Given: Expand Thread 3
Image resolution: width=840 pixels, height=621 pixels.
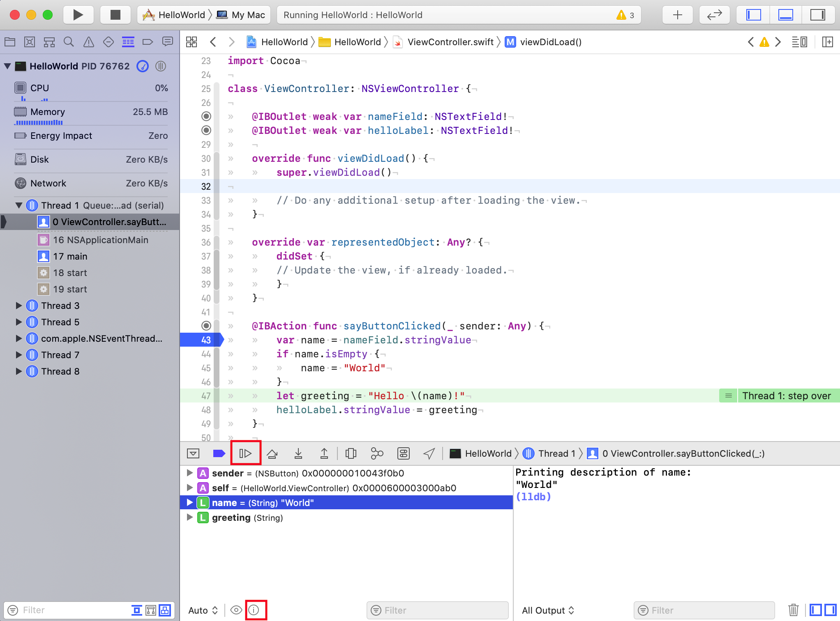Looking at the screenshot, I should click(x=18, y=306).
